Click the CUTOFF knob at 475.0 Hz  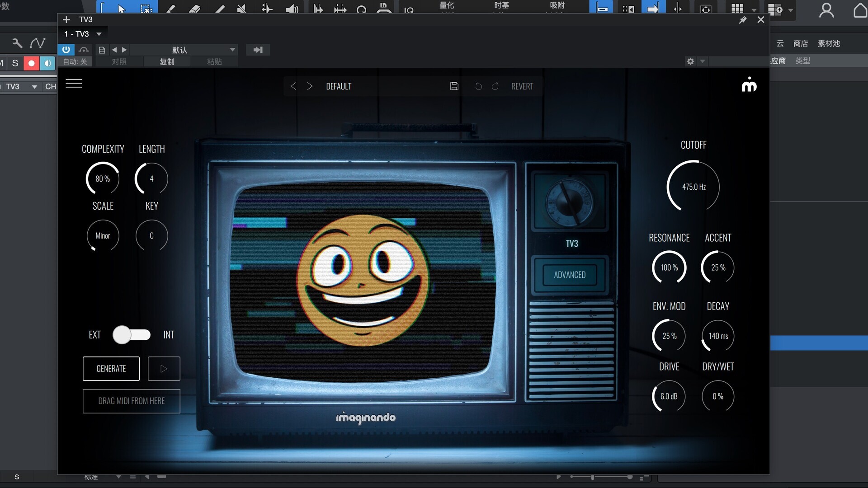[x=693, y=186]
